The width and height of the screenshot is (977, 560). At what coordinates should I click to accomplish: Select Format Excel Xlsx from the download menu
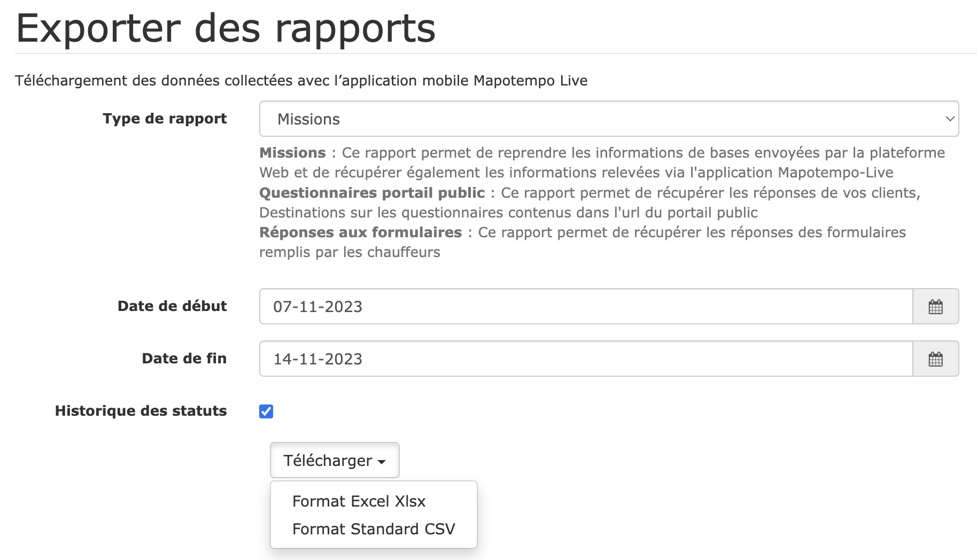point(359,501)
